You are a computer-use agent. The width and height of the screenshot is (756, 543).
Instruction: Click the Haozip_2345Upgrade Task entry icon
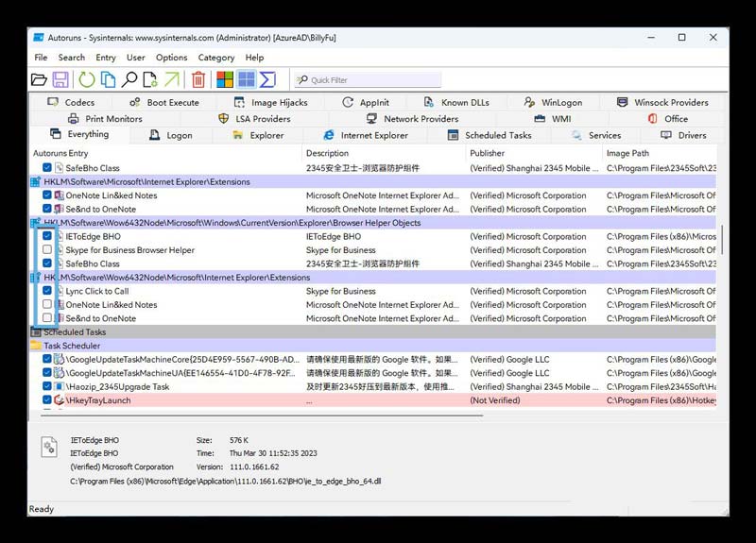coord(59,386)
